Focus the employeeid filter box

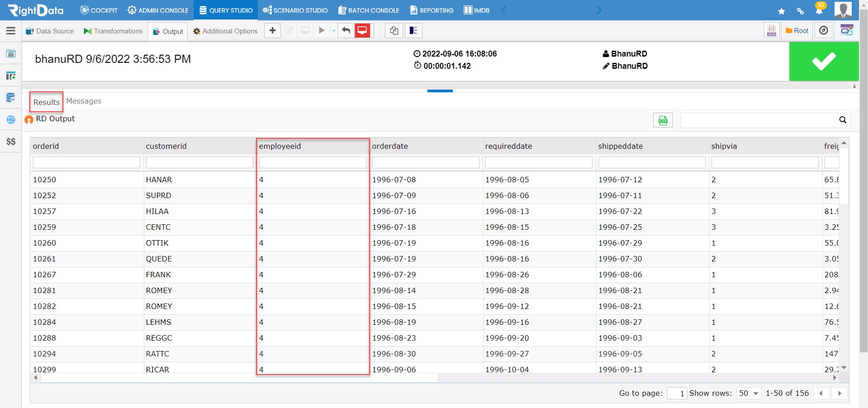click(313, 162)
